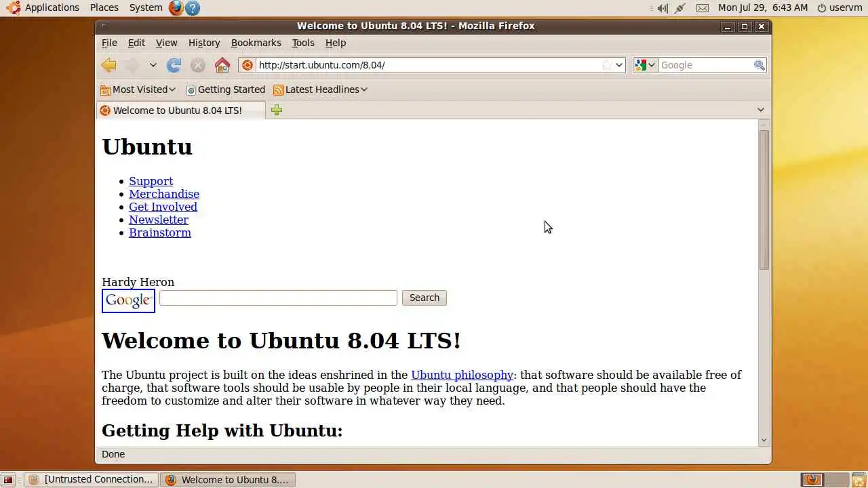Open the Bookmarks menu
Image resolution: width=868 pixels, height=488 pixels.
[x=256, y=43]
